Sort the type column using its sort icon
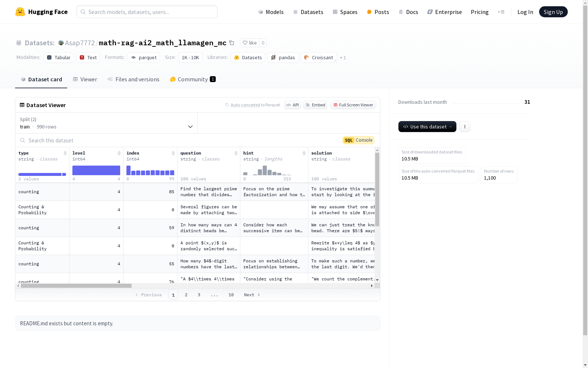This screenshot has width=588, height=368. point(65,153)
